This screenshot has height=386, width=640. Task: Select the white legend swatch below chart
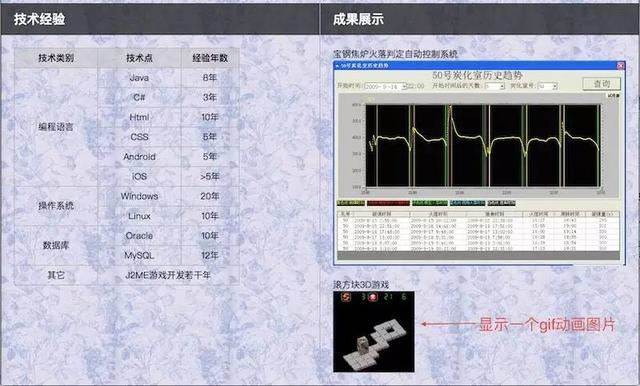pos(502,203)
